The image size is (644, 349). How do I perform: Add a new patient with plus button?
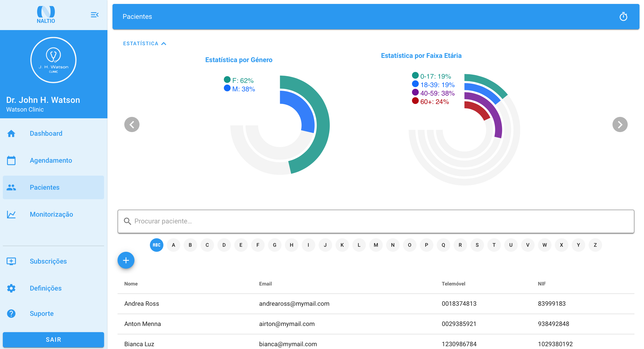tap(126, 260)
